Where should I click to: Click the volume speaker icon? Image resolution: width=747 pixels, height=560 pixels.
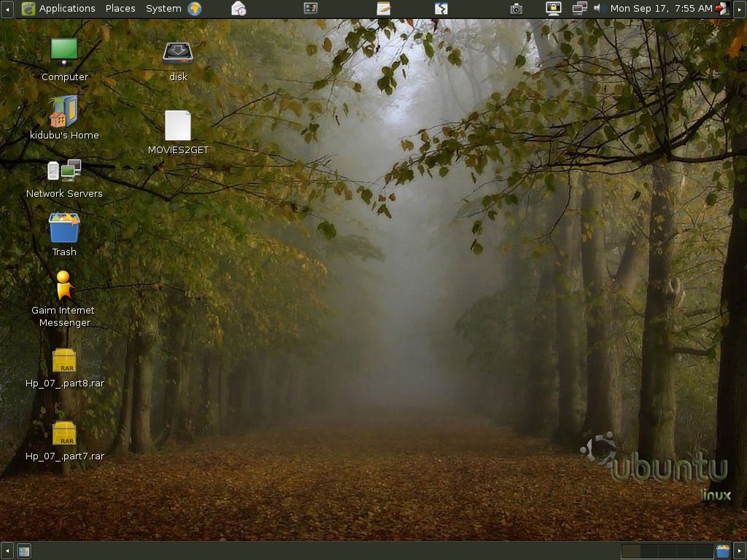coord(600,9)
